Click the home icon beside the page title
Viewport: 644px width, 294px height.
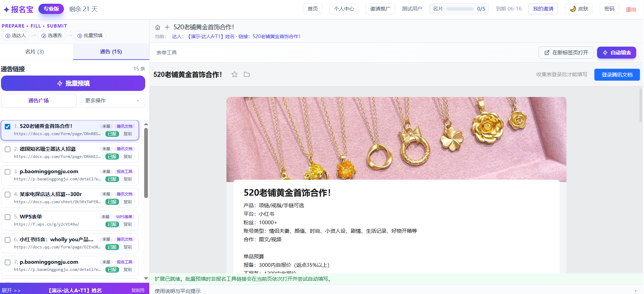[158, 27]
